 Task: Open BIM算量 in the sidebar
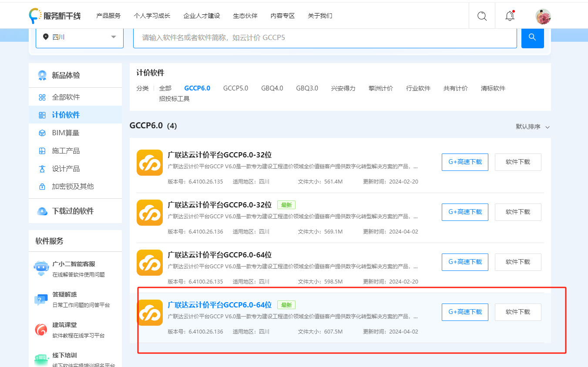tap(75, 133)
